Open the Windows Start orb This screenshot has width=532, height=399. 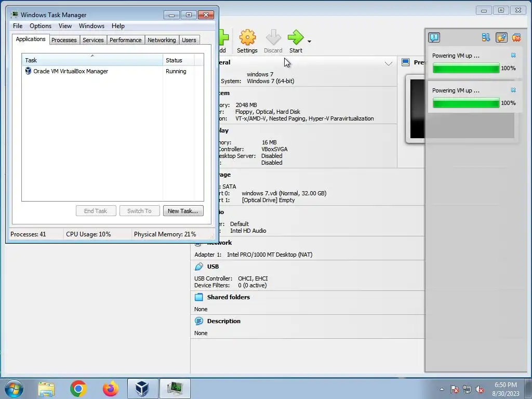[14, 389]
